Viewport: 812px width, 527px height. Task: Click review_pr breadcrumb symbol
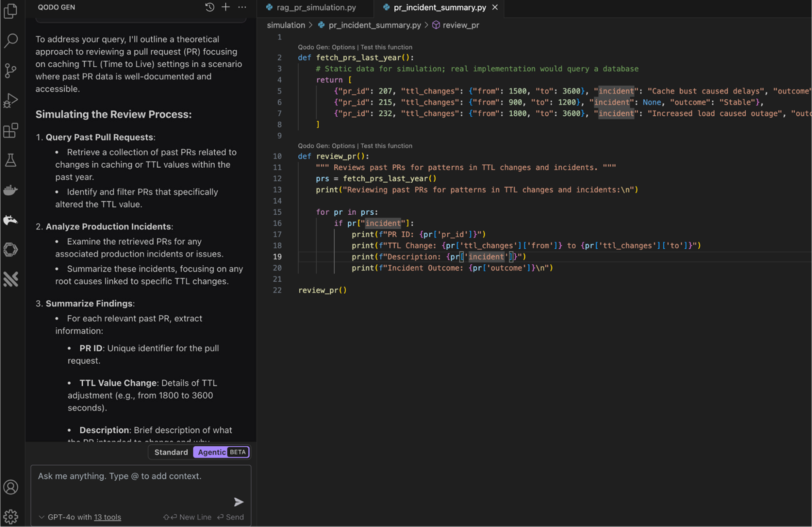[x=461, y=25]
